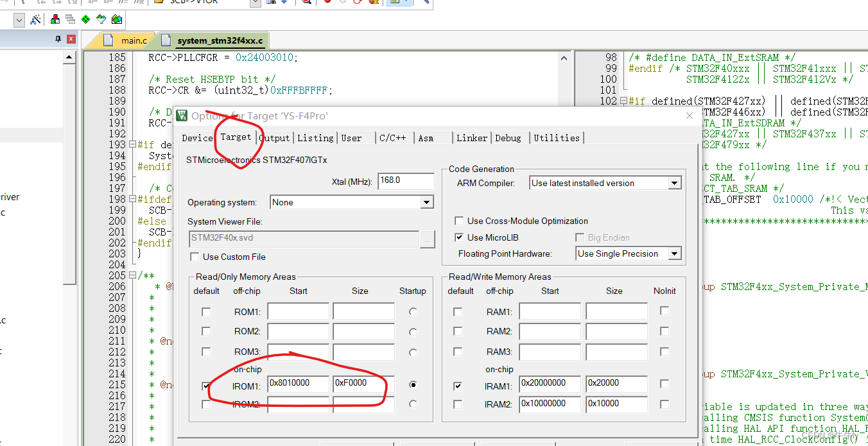Click the Insert/Remove Breakpoint red dot icon
868x446 pixels.
pyautogui.click(x=327, y=2)
